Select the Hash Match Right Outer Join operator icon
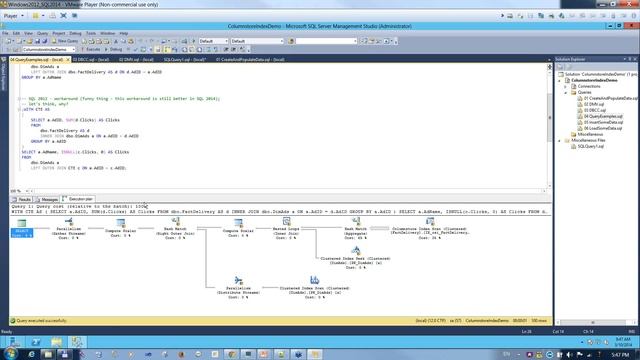 176,221
